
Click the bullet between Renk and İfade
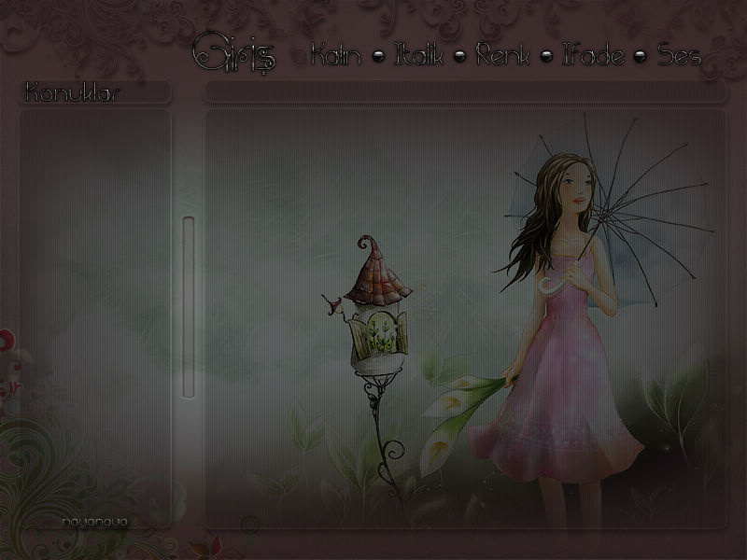click(546, 56)
